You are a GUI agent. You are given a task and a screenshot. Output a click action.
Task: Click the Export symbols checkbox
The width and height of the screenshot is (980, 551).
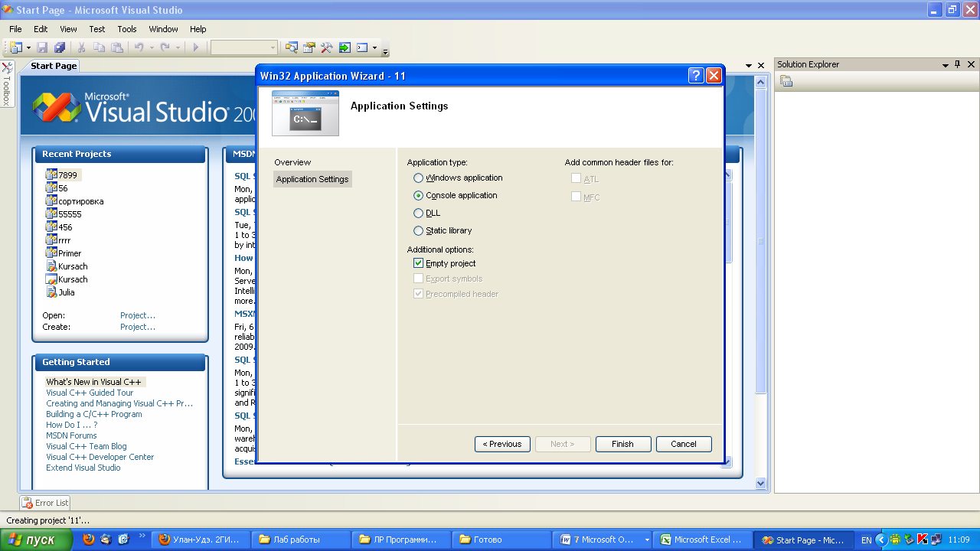point(418,279)
